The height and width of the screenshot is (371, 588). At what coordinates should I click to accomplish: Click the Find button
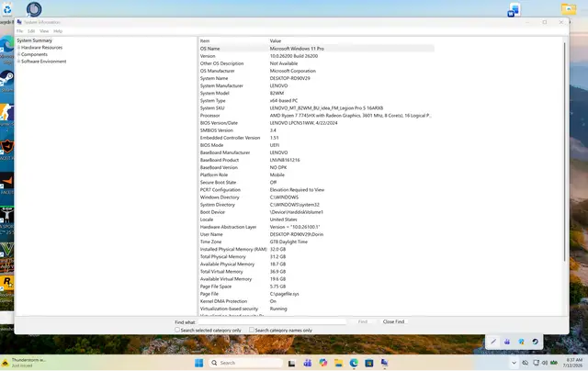362,321
